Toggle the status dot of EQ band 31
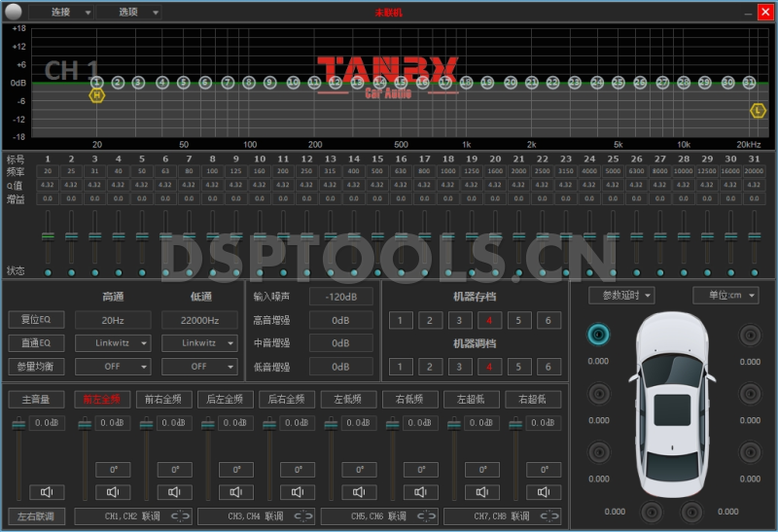 755,272
